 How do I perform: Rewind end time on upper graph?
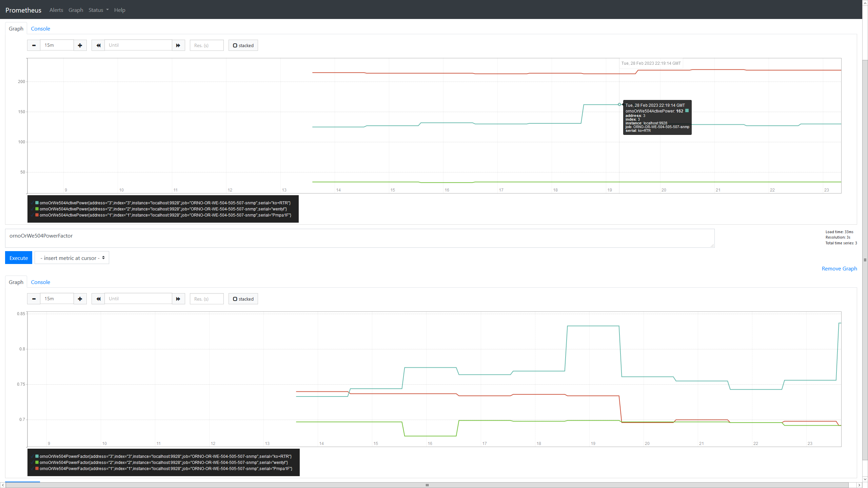click(x=98, y=45)
